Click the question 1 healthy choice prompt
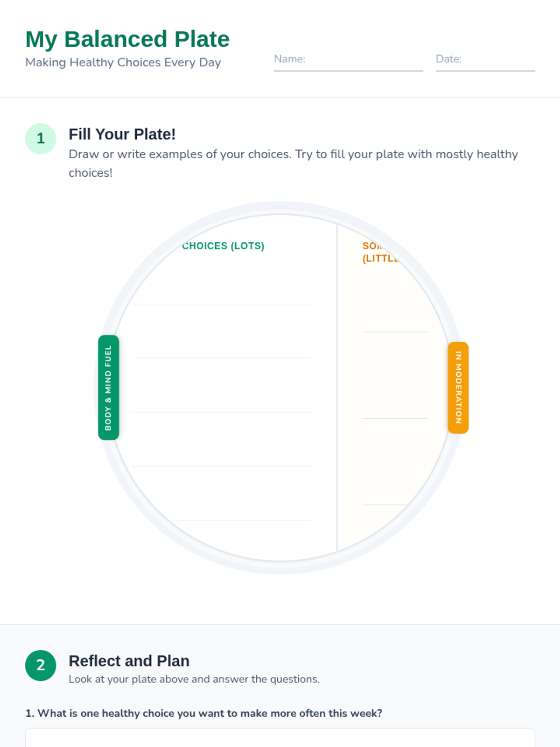The height and width of the screenshot is (747, 560). (204, 713)
